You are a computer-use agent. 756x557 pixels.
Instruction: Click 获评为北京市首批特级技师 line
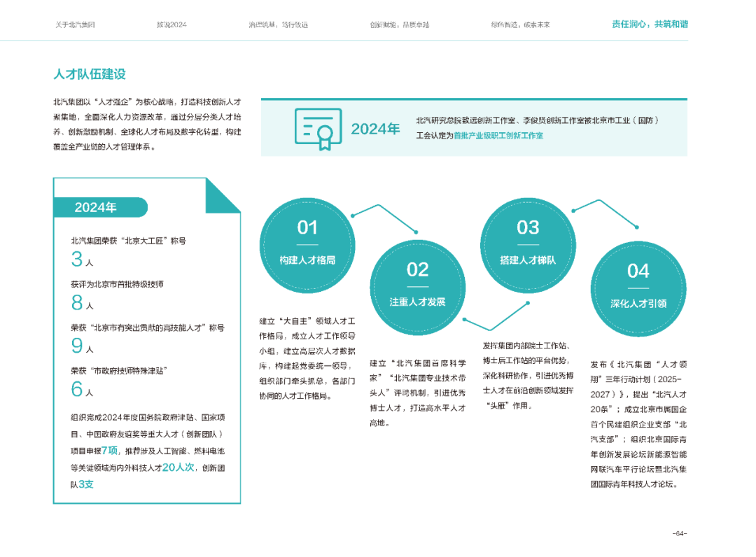point(117,284)
